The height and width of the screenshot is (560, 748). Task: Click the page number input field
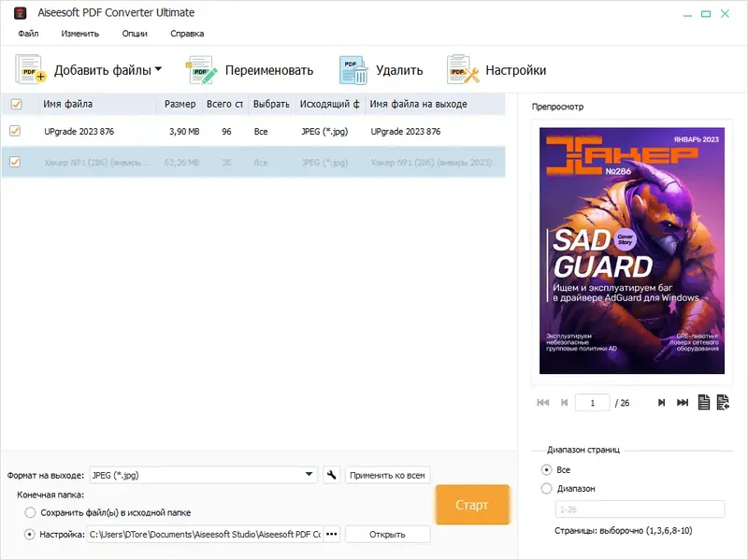coord(591,402)
